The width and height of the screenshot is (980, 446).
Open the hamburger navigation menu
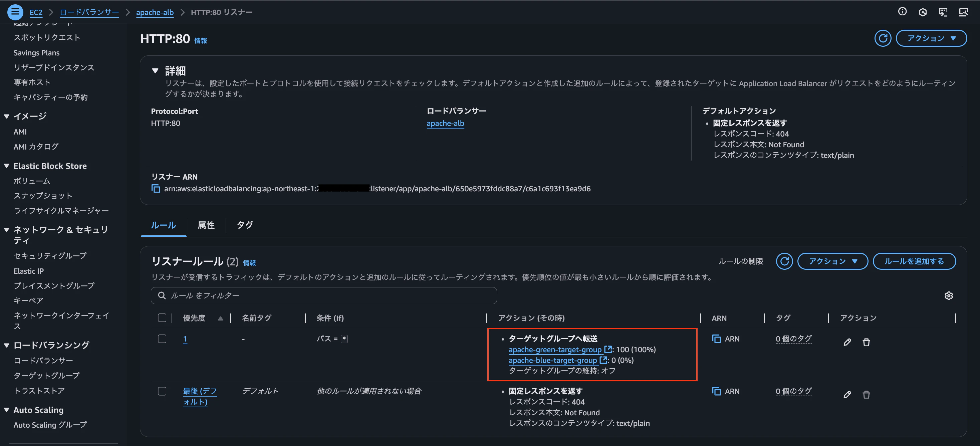15,12
